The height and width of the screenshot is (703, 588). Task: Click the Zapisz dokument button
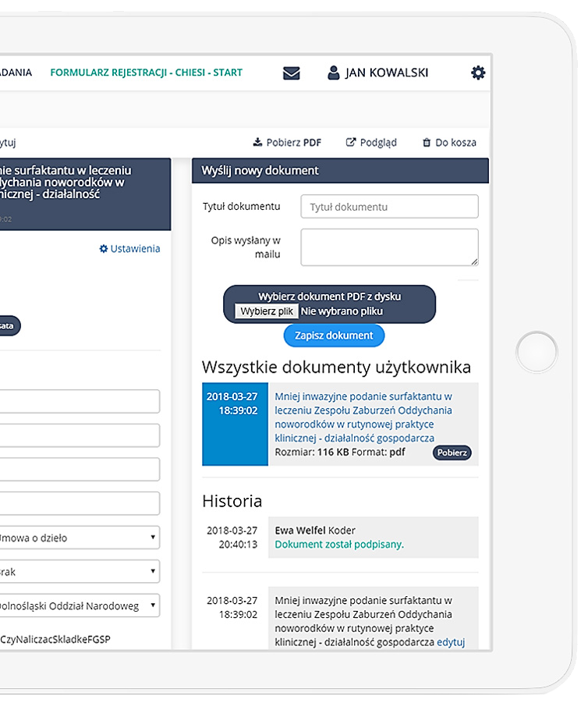click(x=334, y=336)
